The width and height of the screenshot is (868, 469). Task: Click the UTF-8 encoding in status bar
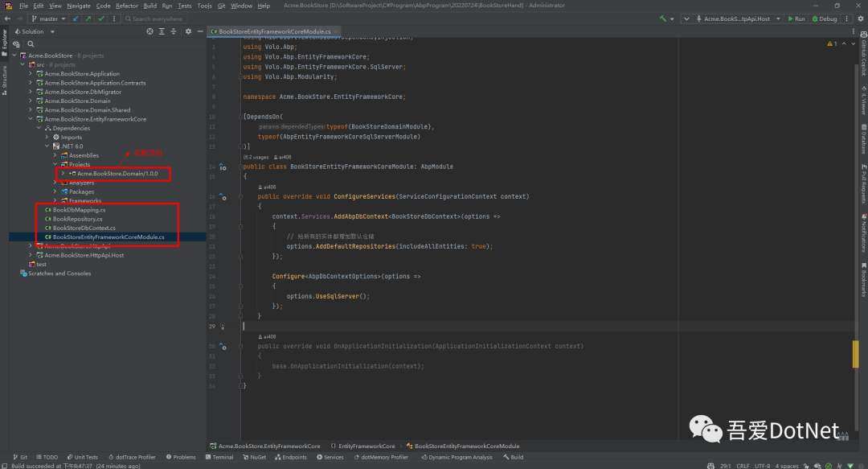(x=762, y=467)
